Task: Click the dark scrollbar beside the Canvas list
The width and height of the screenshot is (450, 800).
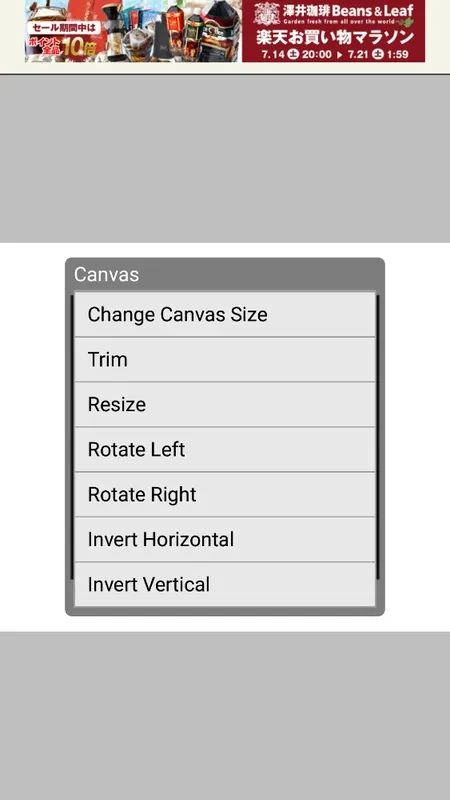Action: point(378,437)
